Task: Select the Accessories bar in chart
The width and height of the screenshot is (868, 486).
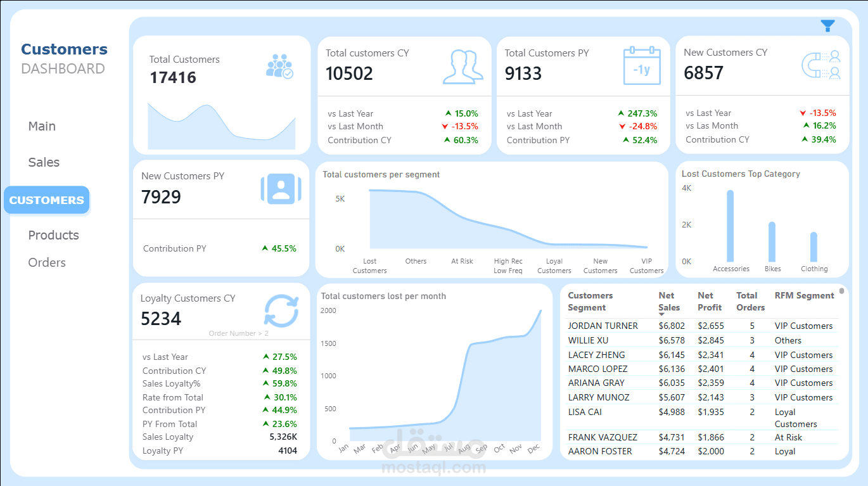Action: click(731, 226)
